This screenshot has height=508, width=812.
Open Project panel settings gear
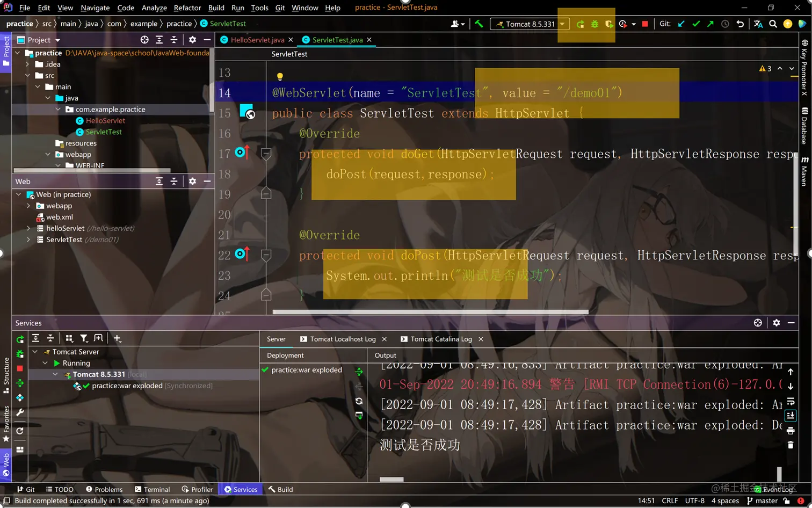coord(192,40)
